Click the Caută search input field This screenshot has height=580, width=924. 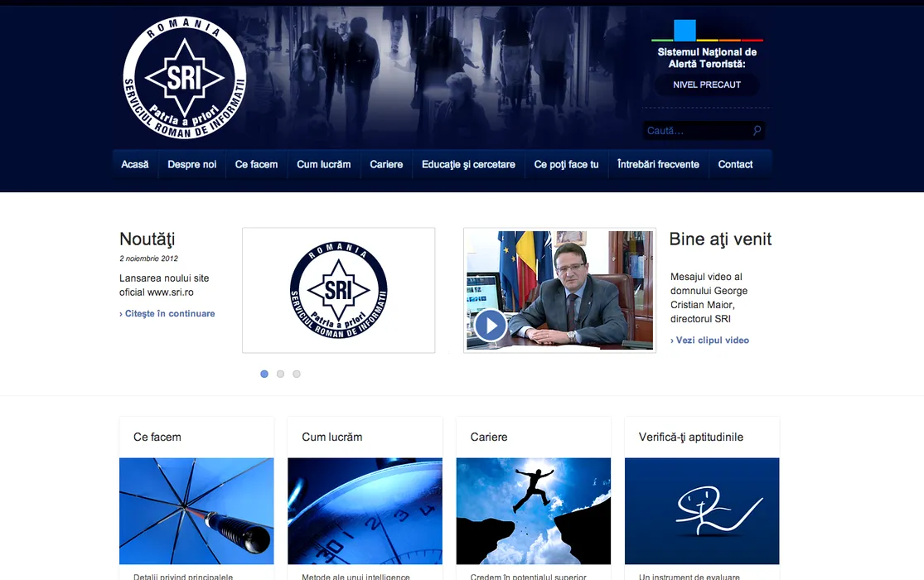(x=696, y=131)
